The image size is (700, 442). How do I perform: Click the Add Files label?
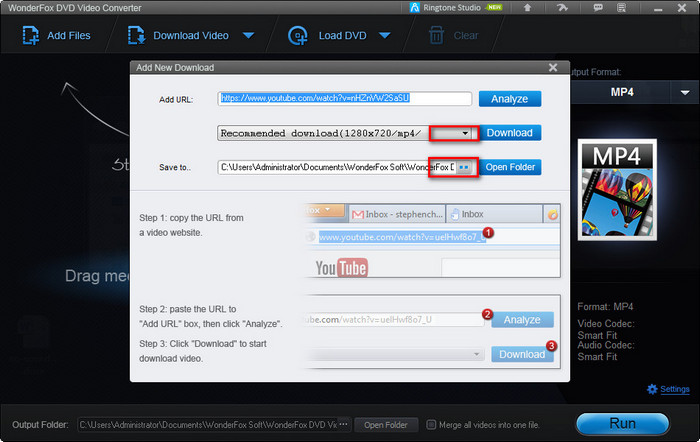[x=69, y=36]
